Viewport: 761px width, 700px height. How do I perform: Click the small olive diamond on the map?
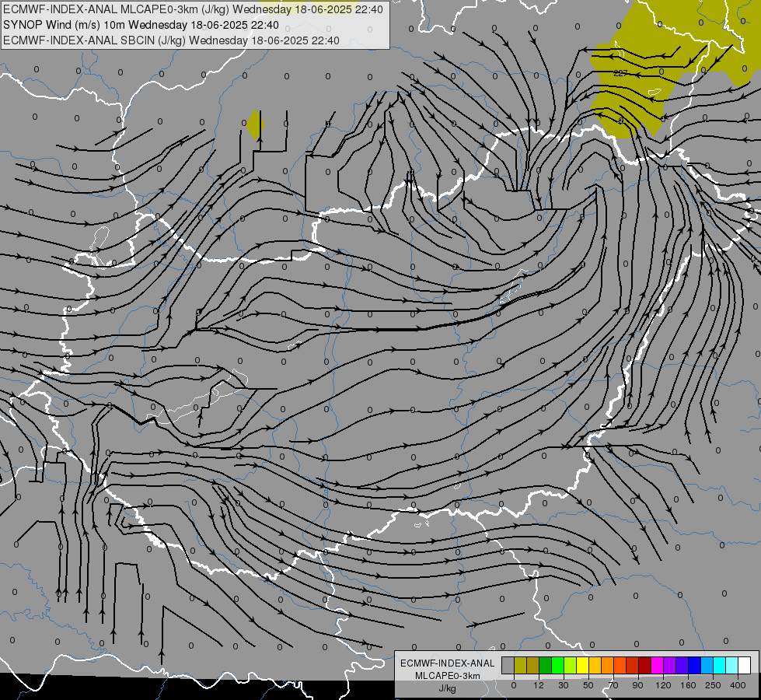point(255,124)
